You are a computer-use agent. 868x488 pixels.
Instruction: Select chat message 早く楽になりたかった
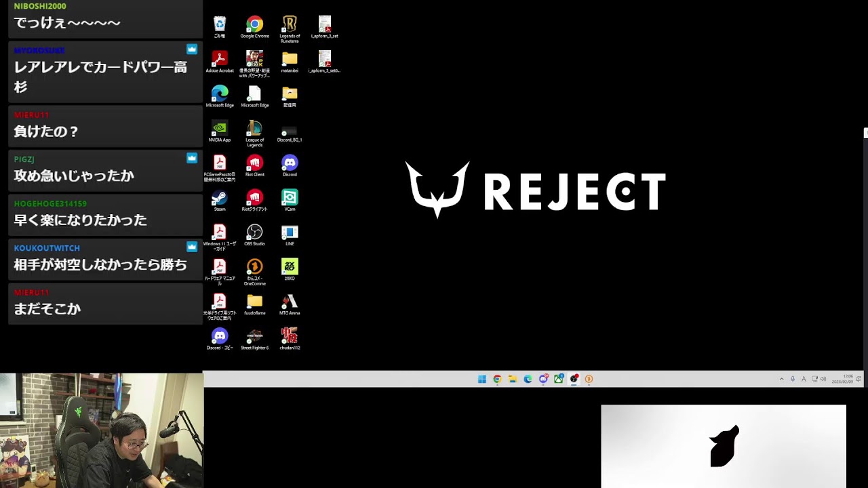tap(80, 220)
